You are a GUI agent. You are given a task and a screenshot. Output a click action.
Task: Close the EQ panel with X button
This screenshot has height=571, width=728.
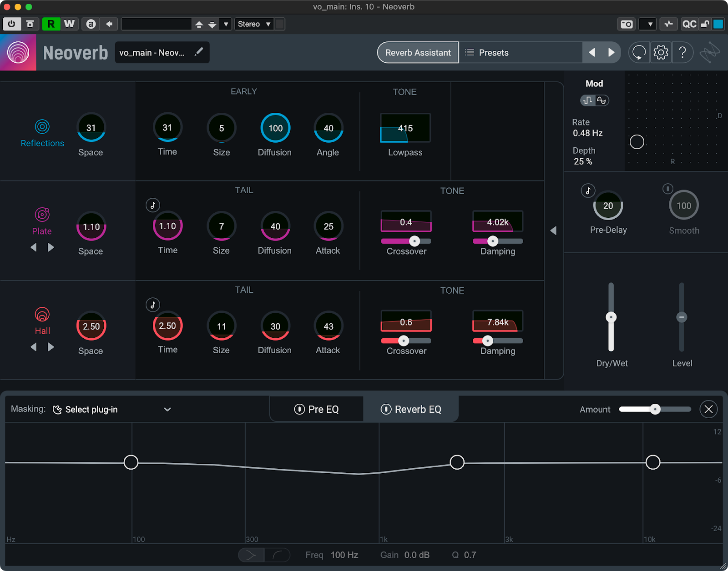click(x=708, y=409)
